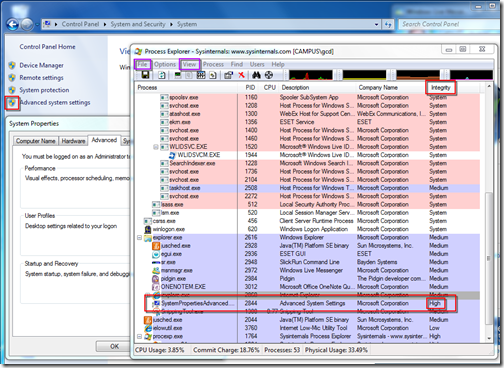The image size is (504, 368).
Task: Click the ielowutil.exe Internet Explorer icon
Action: pos(148,328)
